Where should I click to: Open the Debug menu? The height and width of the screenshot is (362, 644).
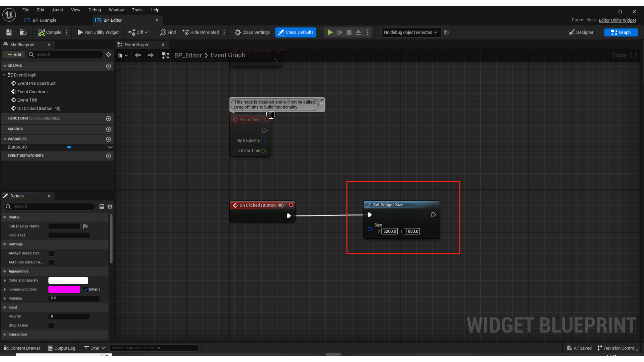tap(95, 10)
